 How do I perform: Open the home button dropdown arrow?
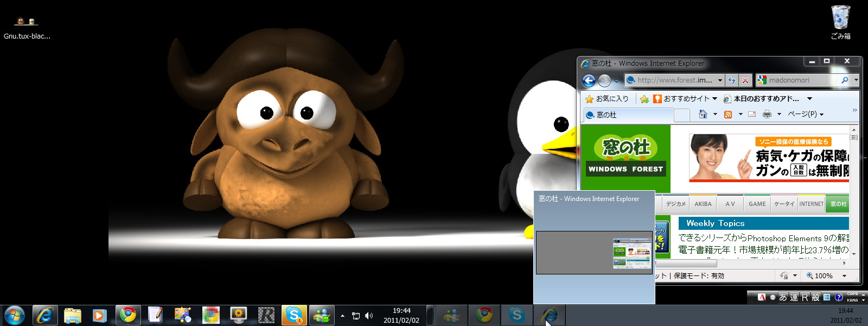coord(715,114)
